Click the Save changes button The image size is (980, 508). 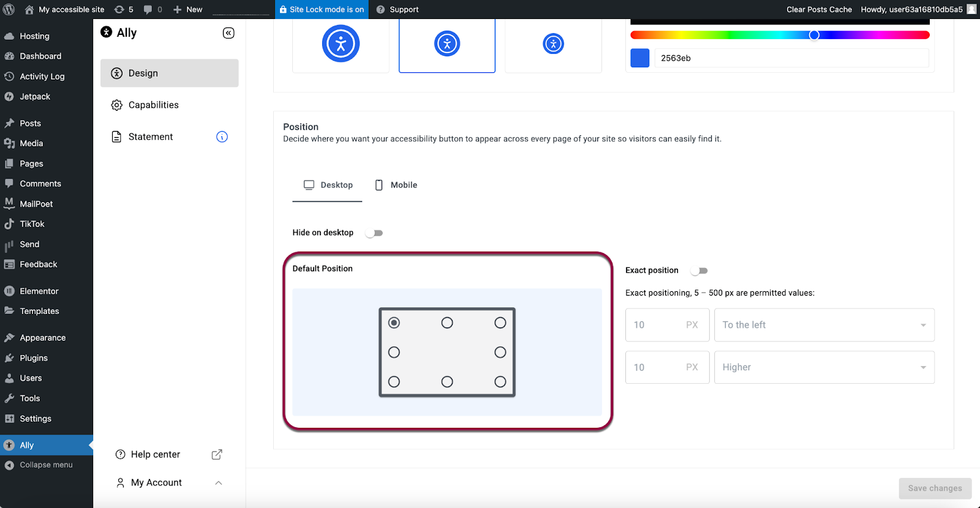935,488
